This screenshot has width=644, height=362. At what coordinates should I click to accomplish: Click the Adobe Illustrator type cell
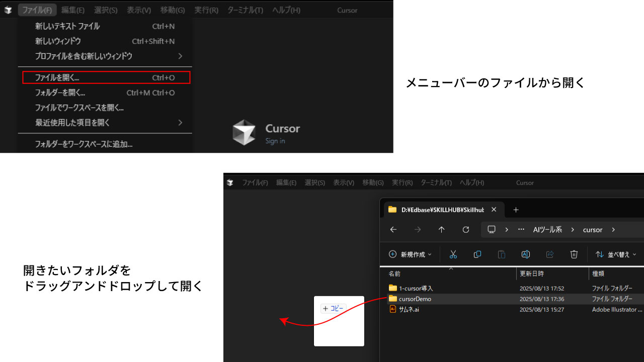pyautogui.click(x=617, y=310)
